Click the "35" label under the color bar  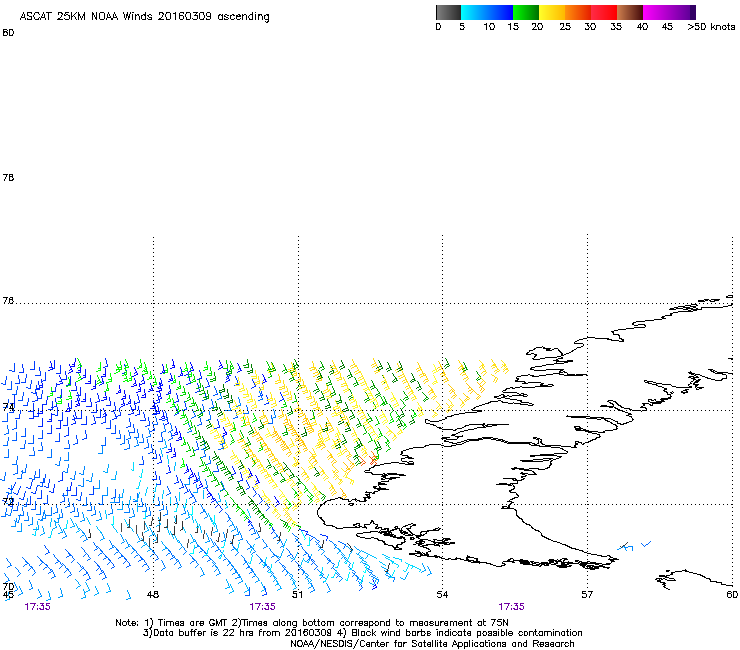point(616,27)
